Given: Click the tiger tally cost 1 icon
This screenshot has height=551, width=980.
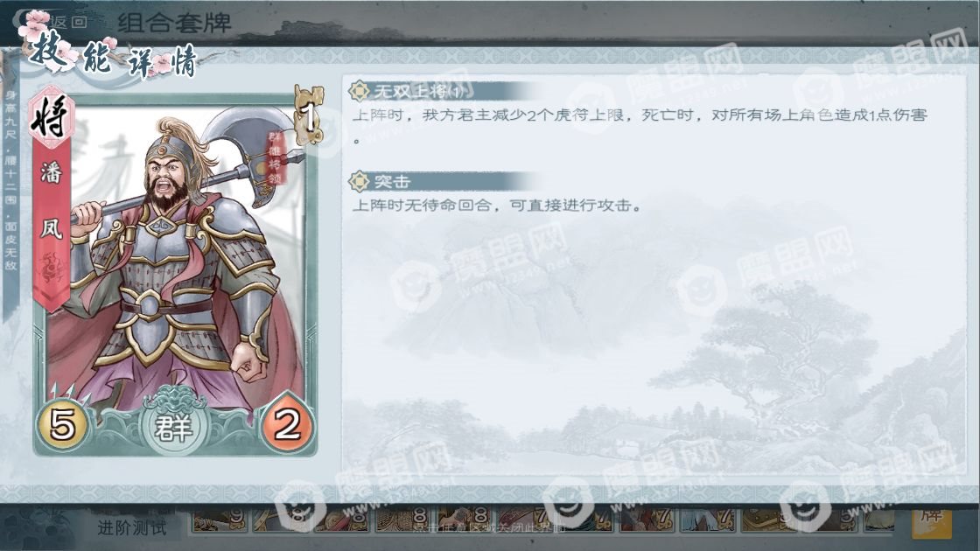Looking at the screenshot, I should (310, 115).
